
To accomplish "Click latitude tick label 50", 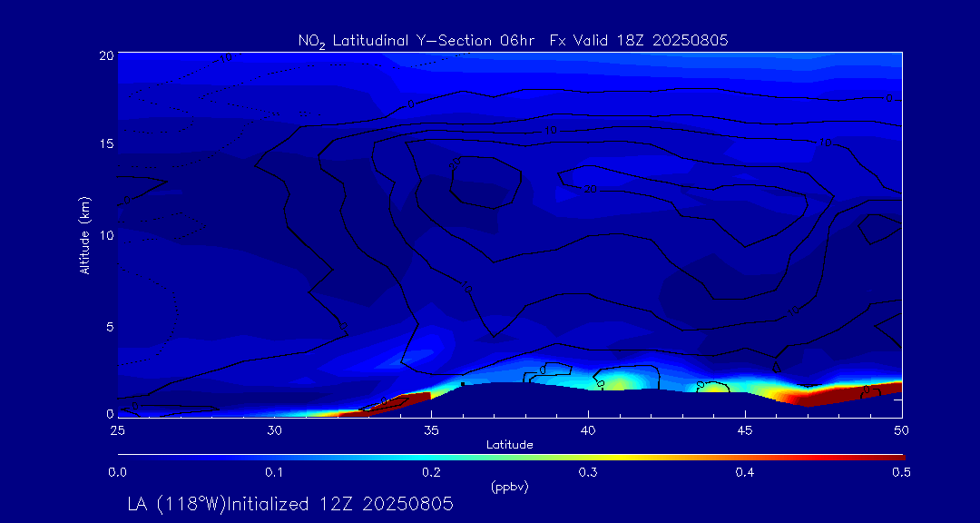I will tap(902, 430).
